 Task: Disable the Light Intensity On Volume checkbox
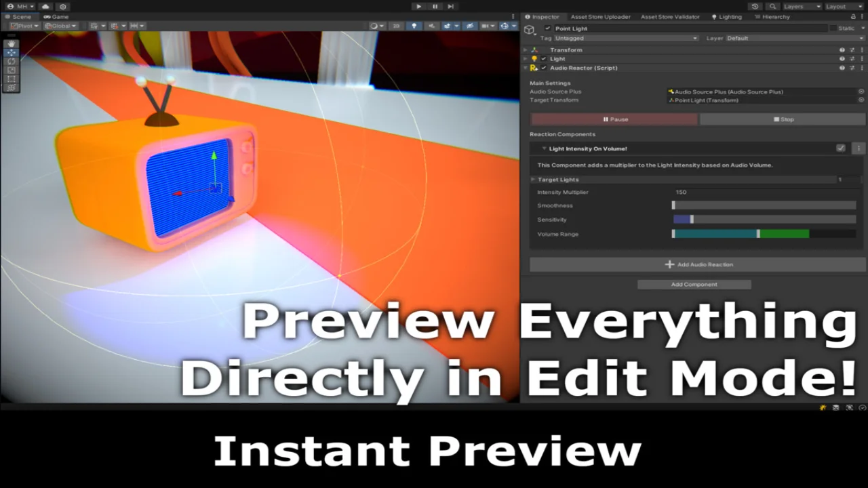(841, 148)
